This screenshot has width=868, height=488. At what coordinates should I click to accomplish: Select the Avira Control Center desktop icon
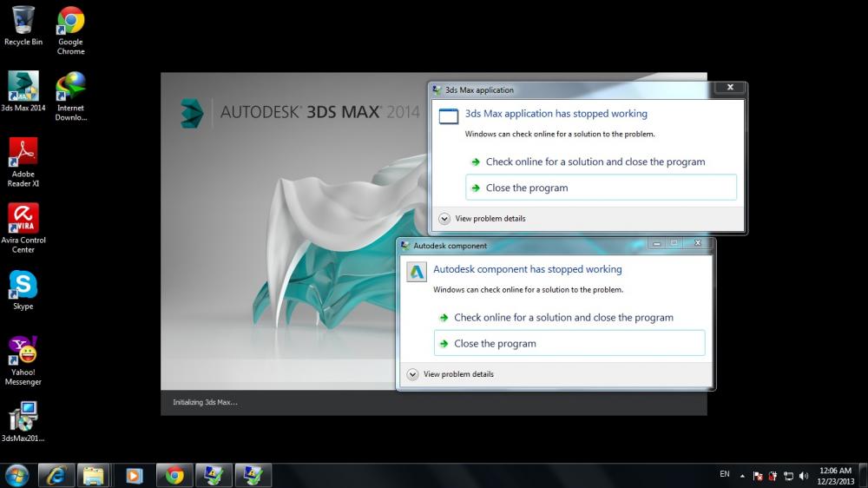[23, 228]
